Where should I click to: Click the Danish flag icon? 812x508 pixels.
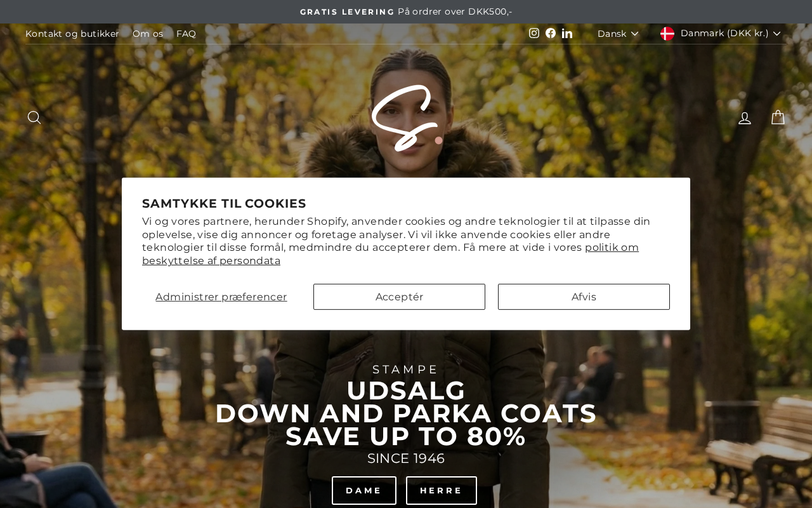coord(667,34)
